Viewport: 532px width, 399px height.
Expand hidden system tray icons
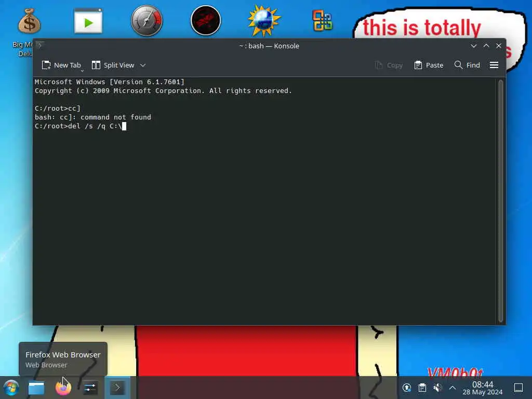pyautogui.click(x=453, y=388)
